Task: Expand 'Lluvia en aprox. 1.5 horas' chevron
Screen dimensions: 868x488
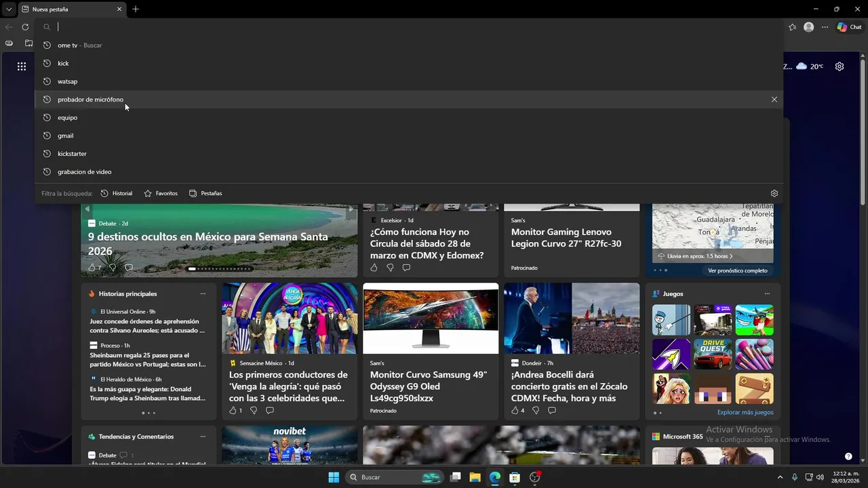Action: pos(731,256)
